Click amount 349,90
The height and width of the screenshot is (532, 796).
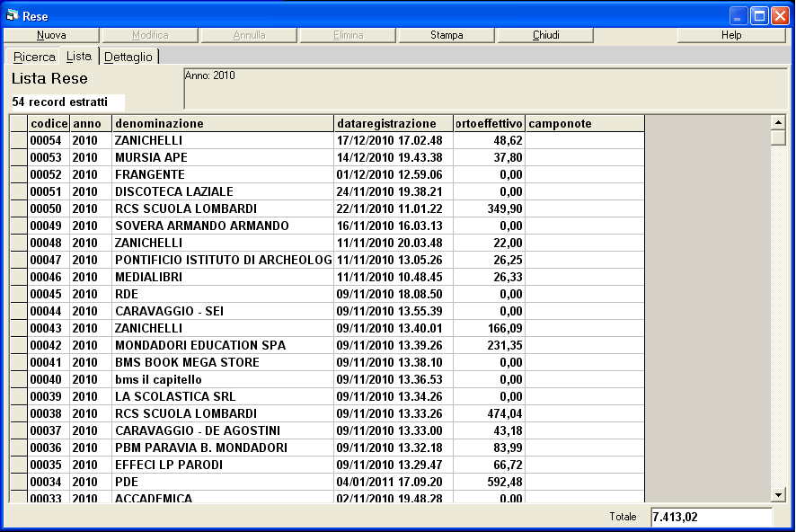(490, 208)
